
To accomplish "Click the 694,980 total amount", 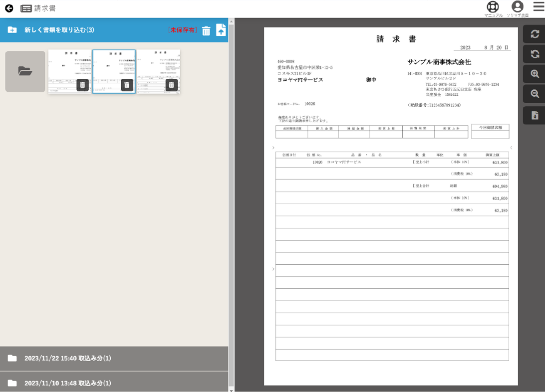I will pos(500,187).
